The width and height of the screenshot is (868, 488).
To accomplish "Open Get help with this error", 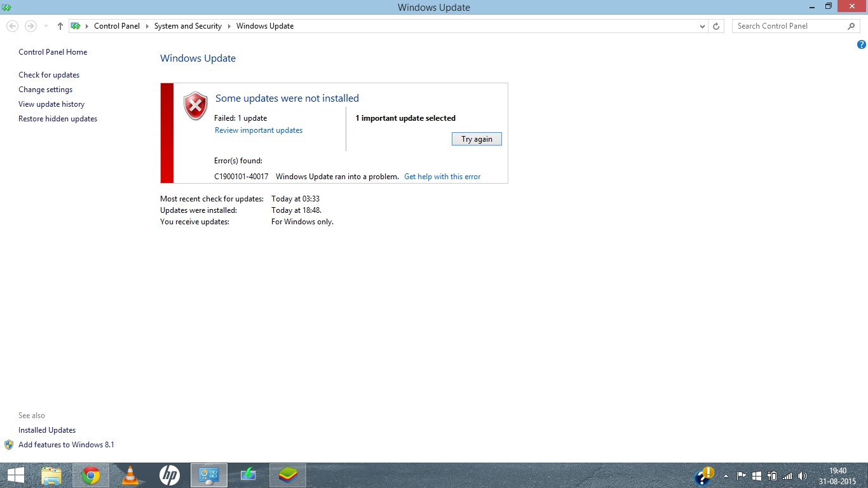I will click(442, 177).
